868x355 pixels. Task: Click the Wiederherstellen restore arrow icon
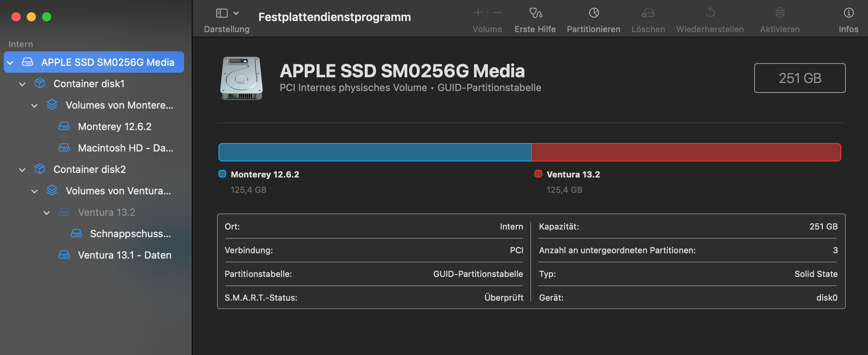click(710, 13)
